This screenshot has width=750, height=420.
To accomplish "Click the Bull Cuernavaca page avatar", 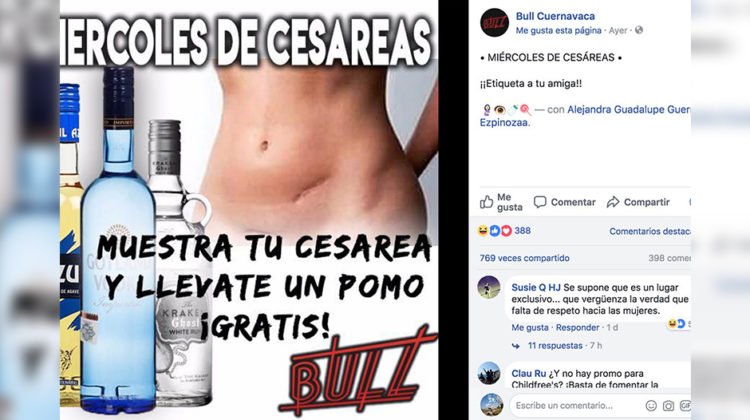I will (x=495, y=22).
